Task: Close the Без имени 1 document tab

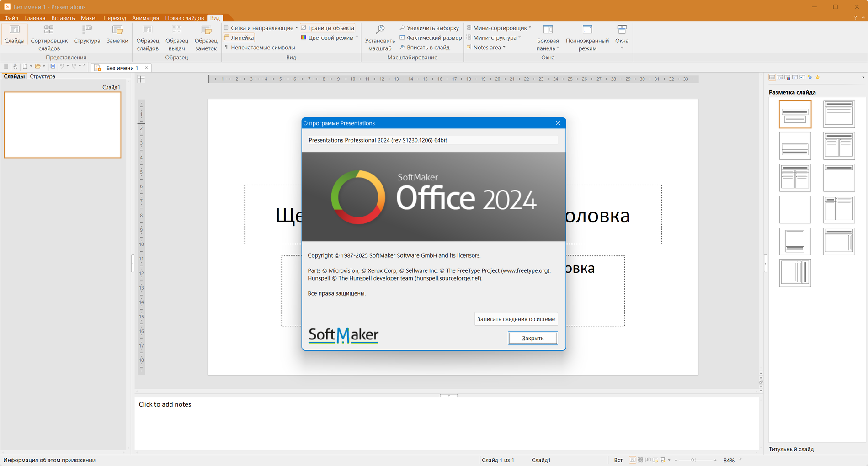Action: [146, 68]
